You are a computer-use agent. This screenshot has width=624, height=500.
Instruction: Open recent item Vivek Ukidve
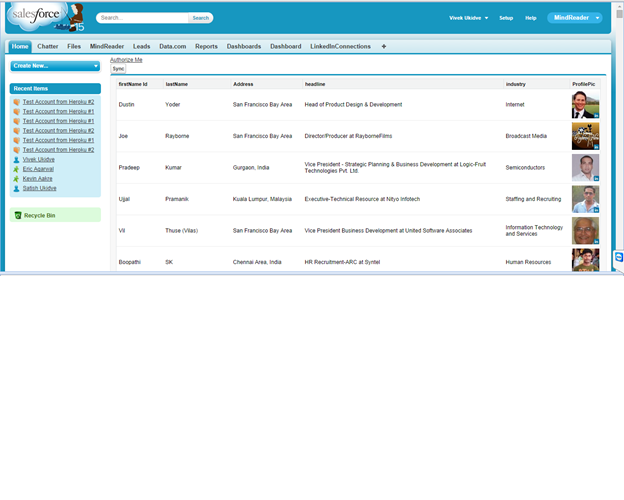(x=39, y=160)
